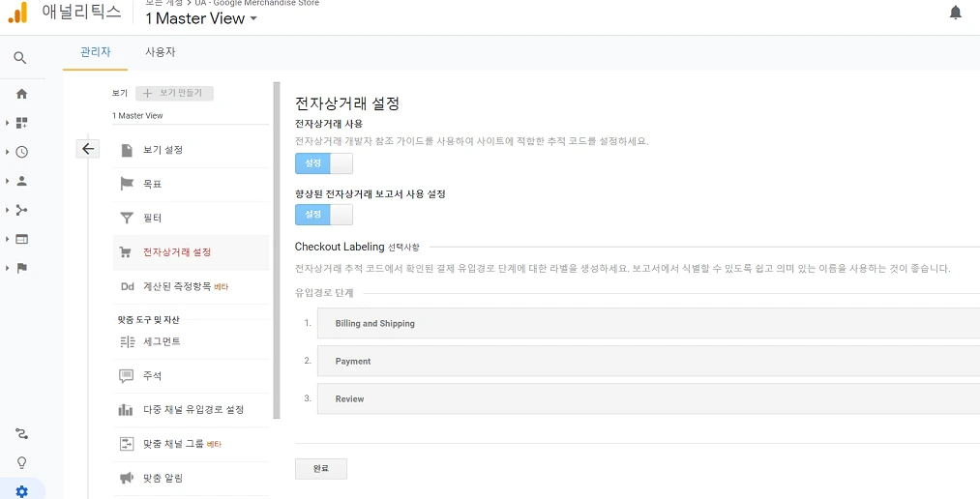Click the notifications bell icon
This screenshot has width=980, height=499.
956,13
